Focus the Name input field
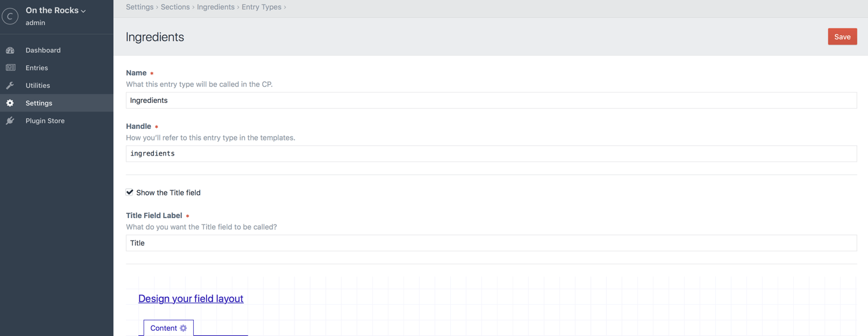 (491, 100)
